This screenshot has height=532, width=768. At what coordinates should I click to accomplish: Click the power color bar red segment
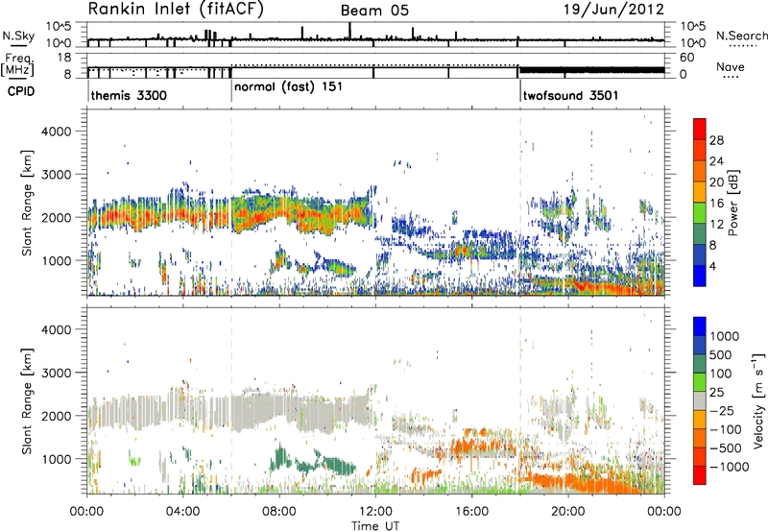pyautogui.click(x=700, y=129)
